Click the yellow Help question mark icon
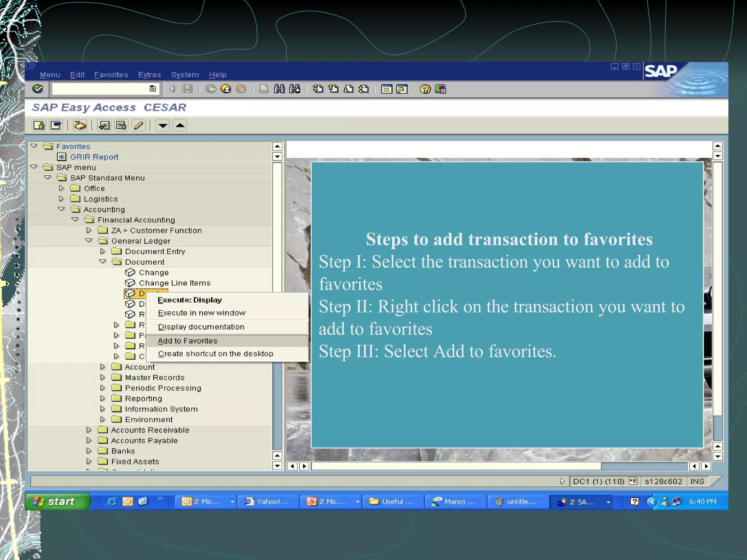 425,89
